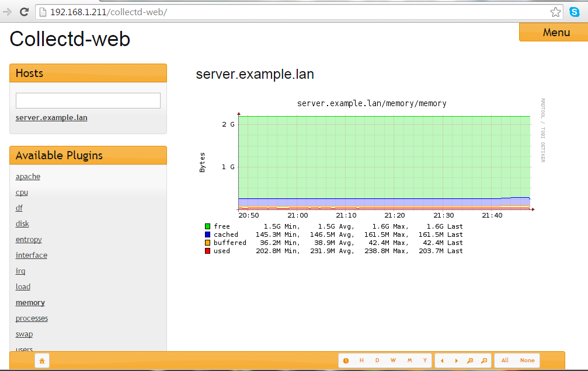Focus the Hosts filter text box
This screenshot has width=588, height=371.
[88, 100]
